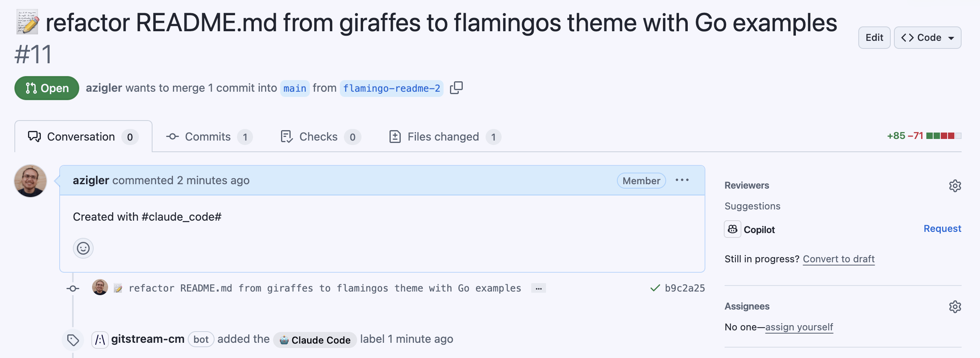Click the Convert to draft link
Image resolution: width=980 pixels, height=358 pixels.
pos(838,259)
